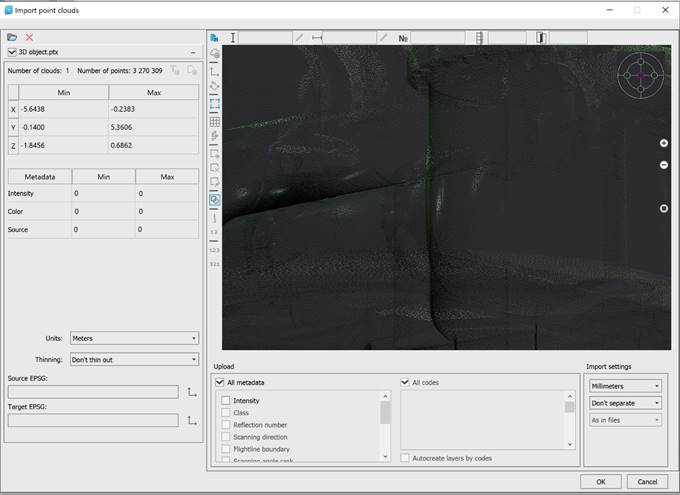Zoom out with the minus button
The width and height of the screenshot is (680, 495).
coord(664,165)
